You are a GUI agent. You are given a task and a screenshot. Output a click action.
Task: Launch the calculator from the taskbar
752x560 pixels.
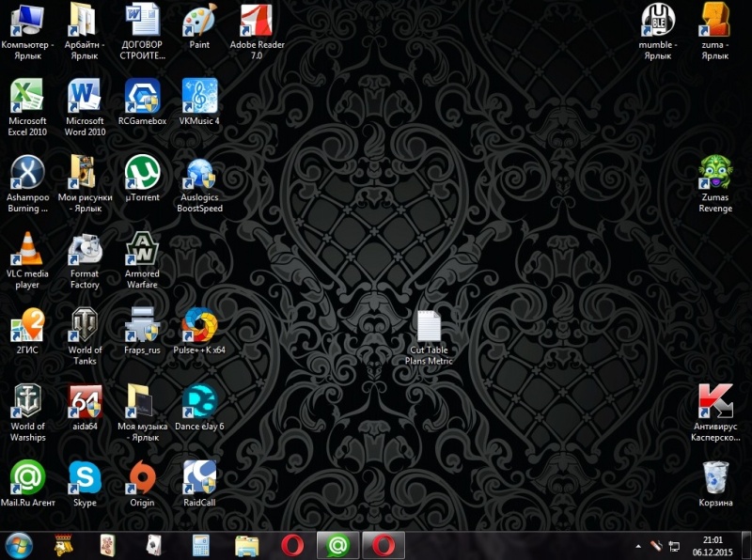(x=200, y=545)
